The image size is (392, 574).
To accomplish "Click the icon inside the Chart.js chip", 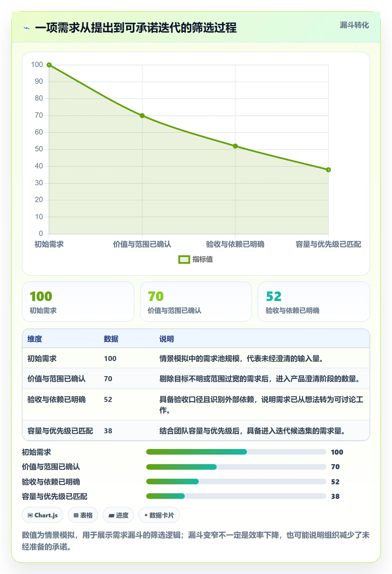I will 30,515.
